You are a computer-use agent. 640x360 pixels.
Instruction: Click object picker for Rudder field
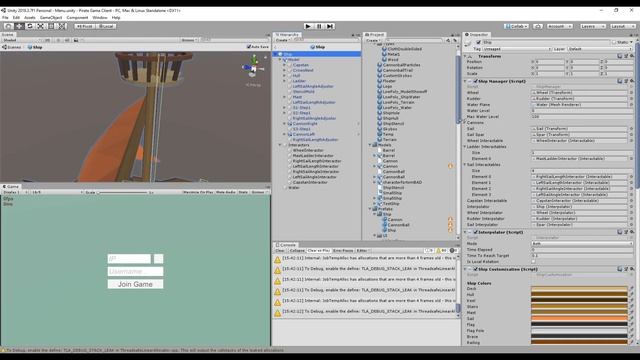pos(631,99)
